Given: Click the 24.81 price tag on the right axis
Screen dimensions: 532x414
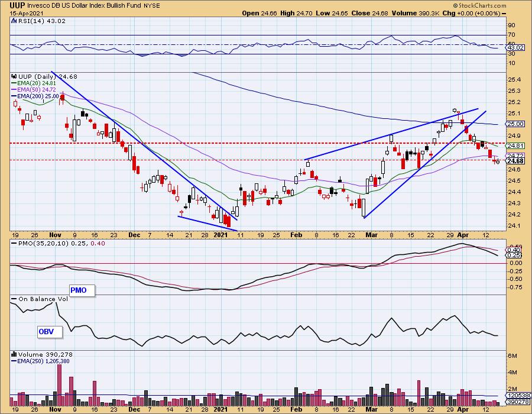Looking at the screenshot, I should (x=515, y=146).
